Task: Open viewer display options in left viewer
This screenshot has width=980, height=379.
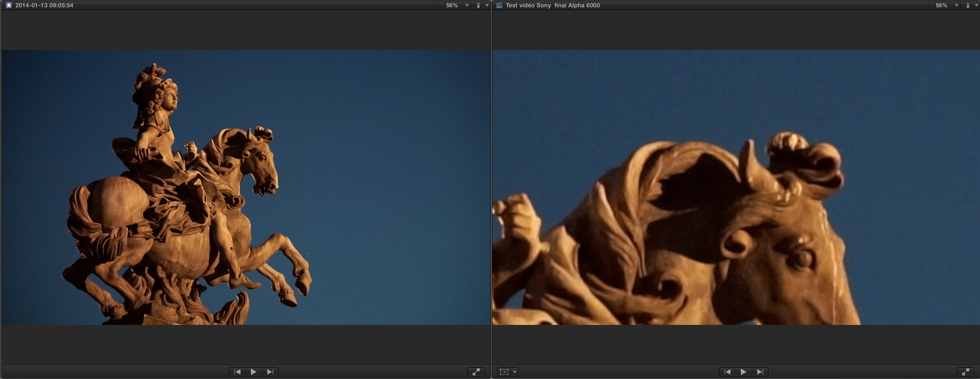Action: 481,5
